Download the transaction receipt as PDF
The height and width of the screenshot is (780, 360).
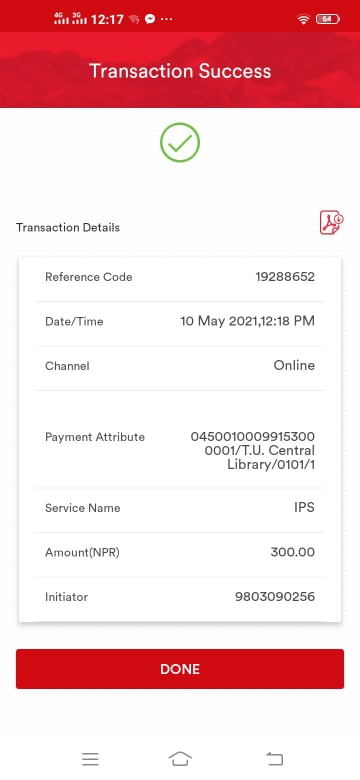pos(332,223)
